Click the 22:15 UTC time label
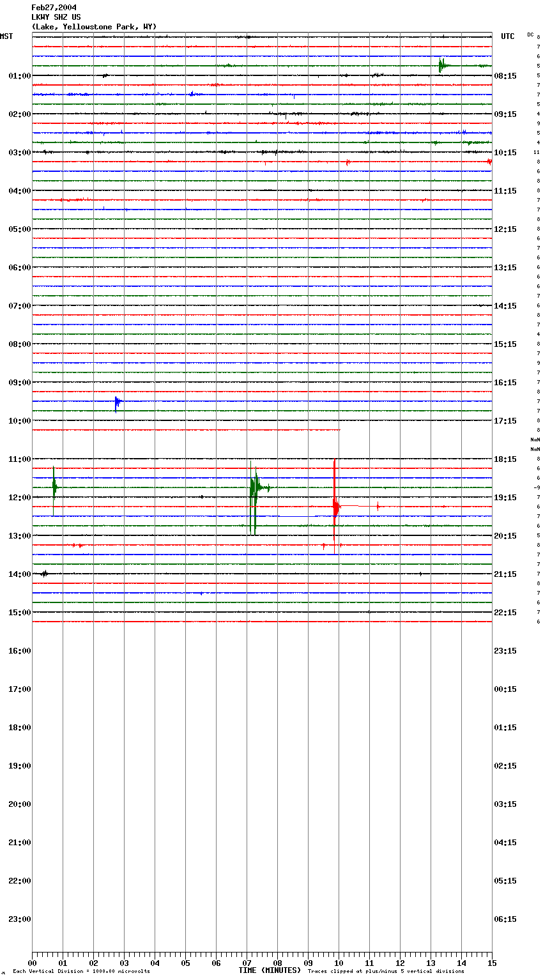 click(505, 613)
